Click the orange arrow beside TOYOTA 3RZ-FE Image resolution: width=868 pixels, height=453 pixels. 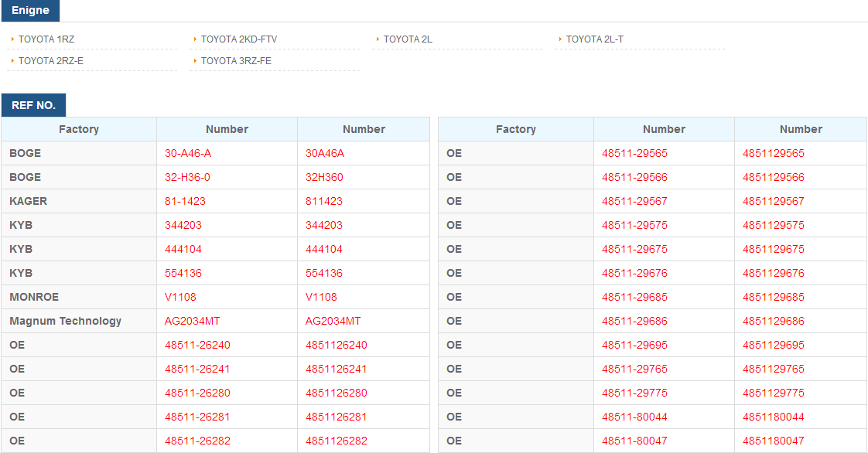point(195,61)
